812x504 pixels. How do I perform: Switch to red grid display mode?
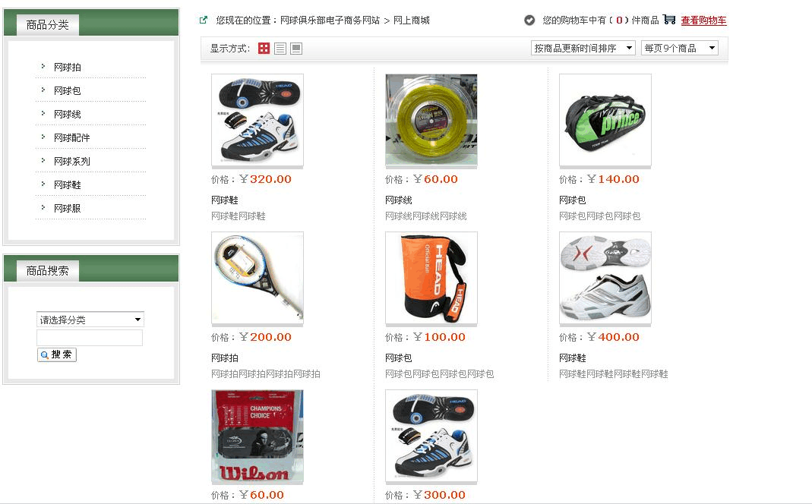tap(264, 49)
